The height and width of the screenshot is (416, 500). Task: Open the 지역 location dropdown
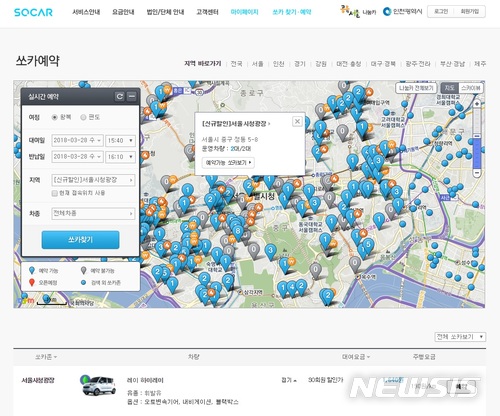[x=93, y=180]
